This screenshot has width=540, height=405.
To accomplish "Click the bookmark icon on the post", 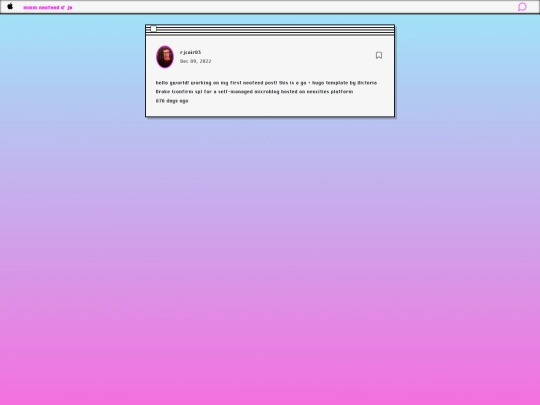I will pyautogui.click(x=379, y=55).
